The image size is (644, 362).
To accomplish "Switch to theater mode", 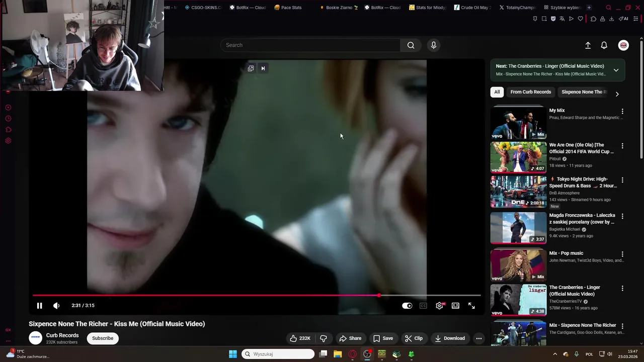I will click(455, 306).
